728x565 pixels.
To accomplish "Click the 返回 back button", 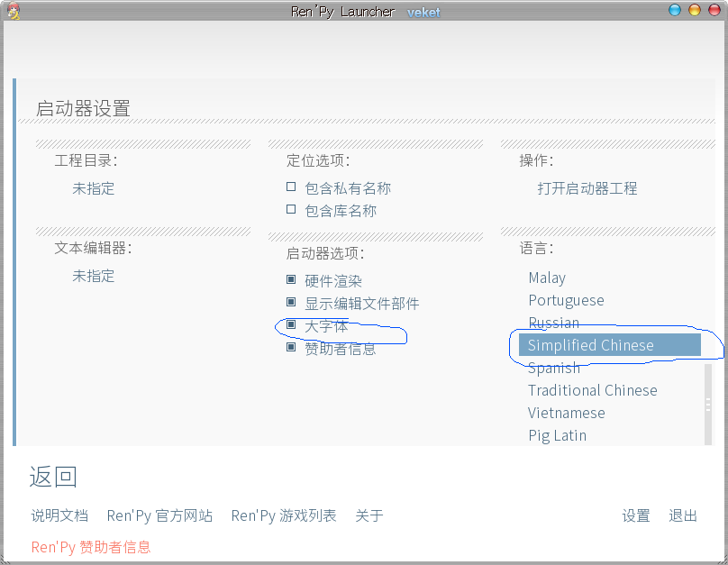I will pyautogui.click(x=53, y=477).
